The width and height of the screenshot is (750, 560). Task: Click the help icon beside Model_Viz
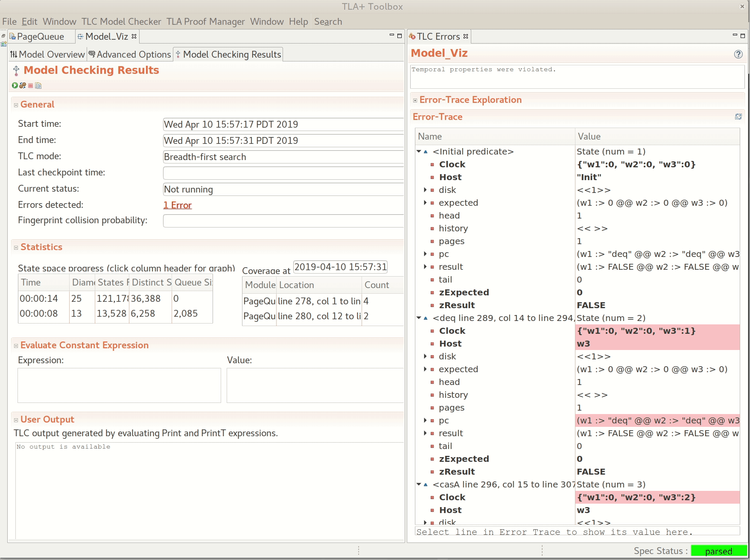tap(738, 54)
